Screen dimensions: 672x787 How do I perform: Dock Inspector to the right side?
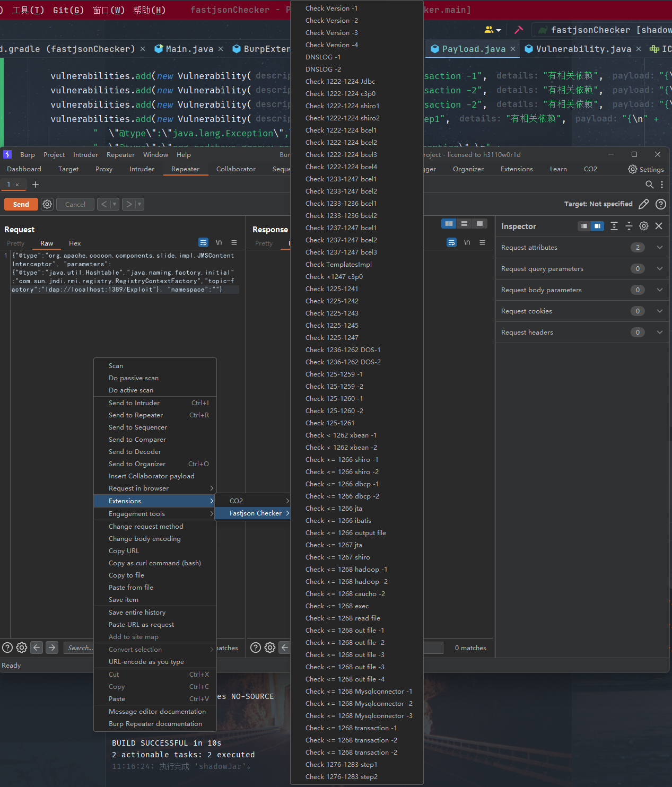pyautogui.click(x=598, y=226)
